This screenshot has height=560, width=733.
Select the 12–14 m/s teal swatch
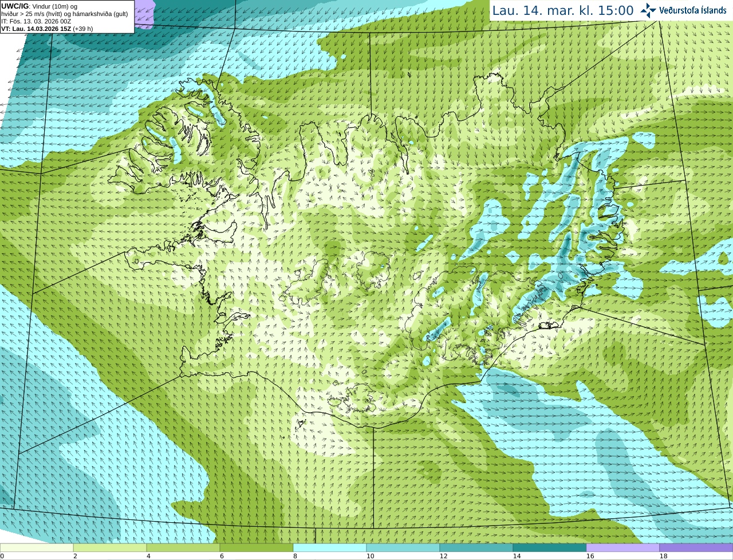pos(476,547)
